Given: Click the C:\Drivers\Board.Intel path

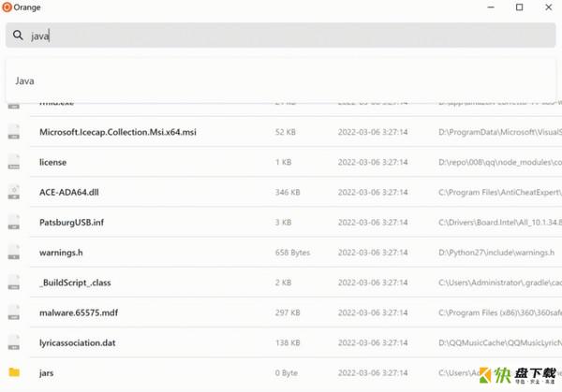Looking at the screenshot, I should coord(500,223).
